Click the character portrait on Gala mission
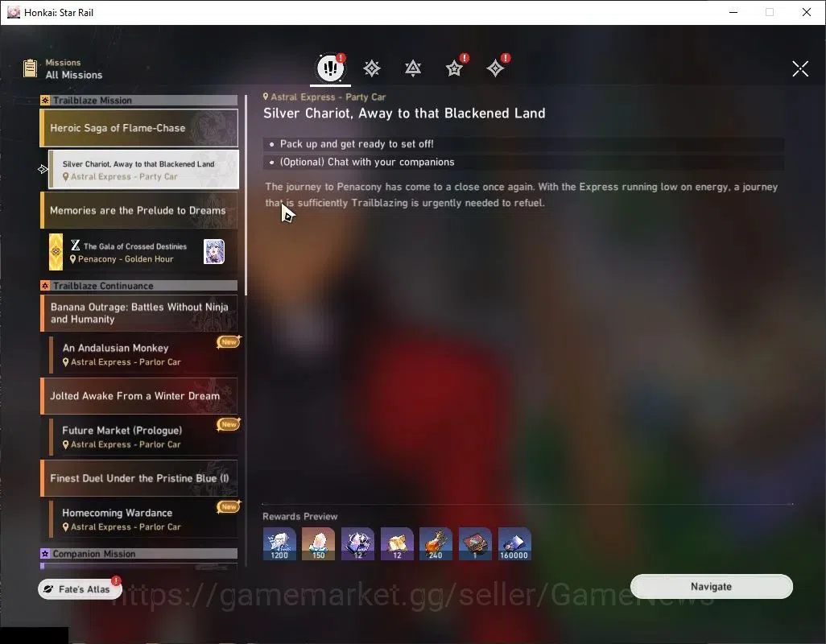826x644 pixels. [214, 252]
